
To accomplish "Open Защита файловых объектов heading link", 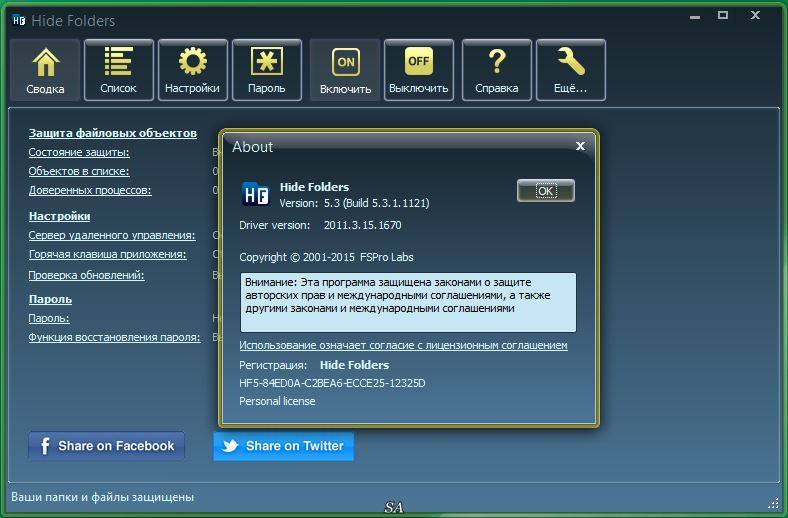I will [x=113, y=133].
